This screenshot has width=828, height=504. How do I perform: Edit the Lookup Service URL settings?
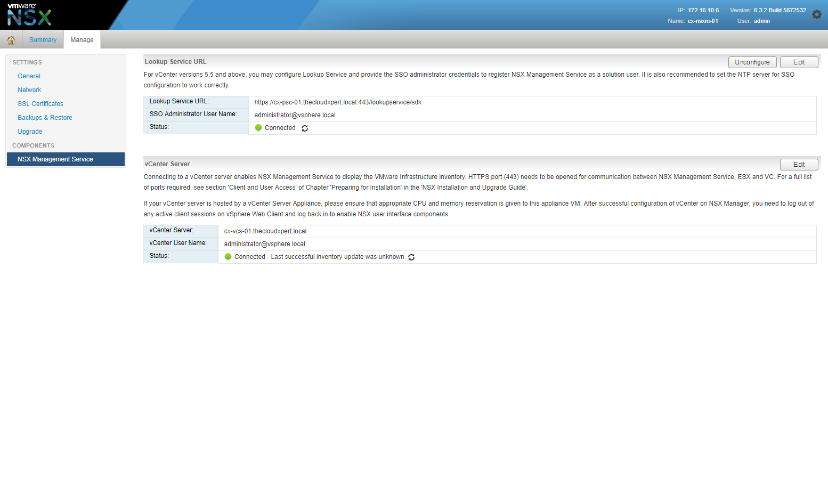point(798,62)
